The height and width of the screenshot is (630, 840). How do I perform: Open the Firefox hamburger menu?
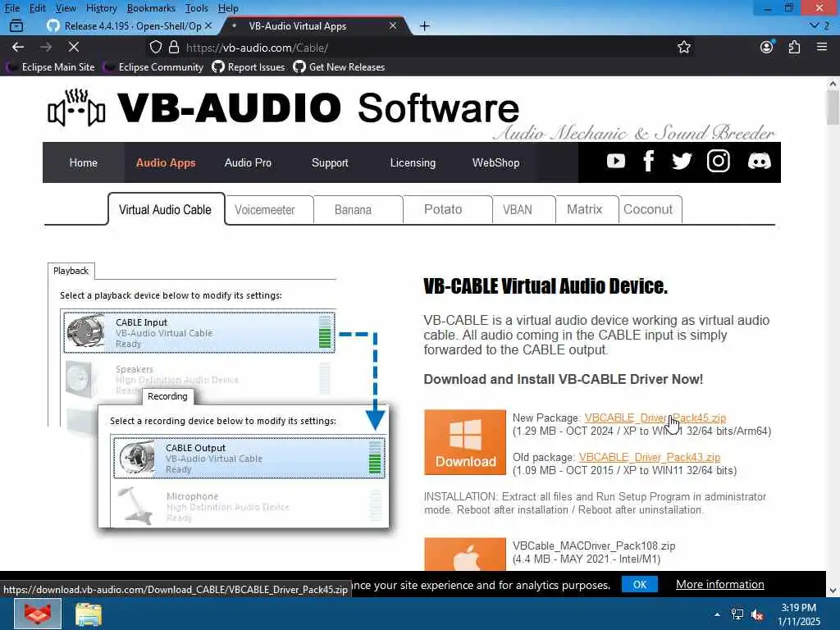tap(822, 47)
